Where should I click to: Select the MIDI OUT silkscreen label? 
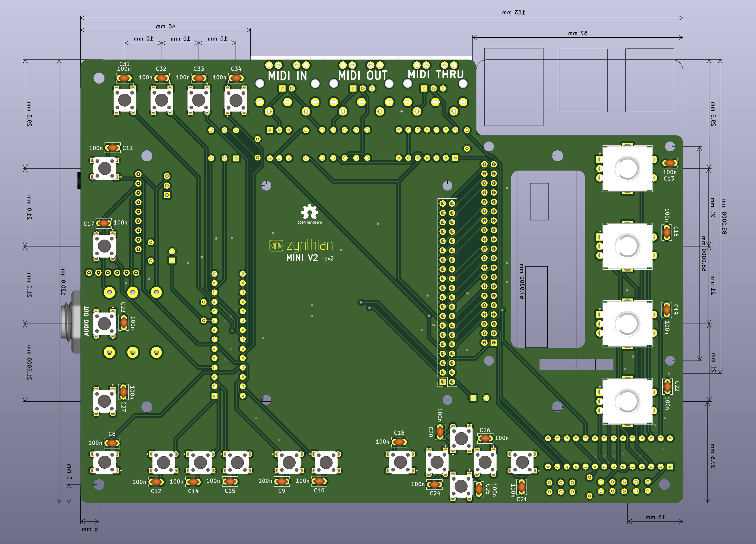click(363, 76)
